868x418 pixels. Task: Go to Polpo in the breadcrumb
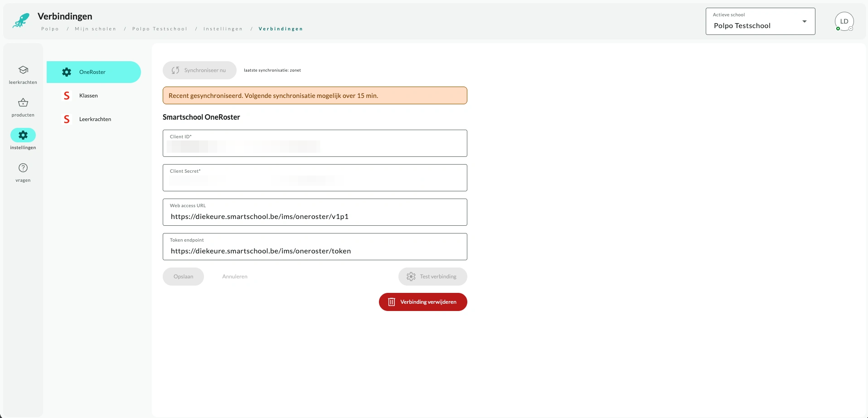(x=50, y=29)
